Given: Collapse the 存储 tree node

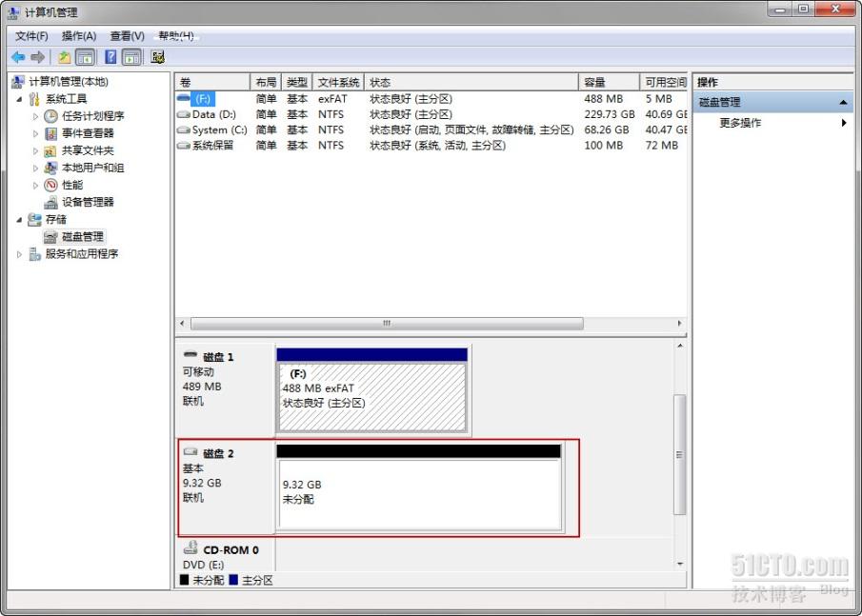Looking at the screenshot, I should [x=19, y=220].
